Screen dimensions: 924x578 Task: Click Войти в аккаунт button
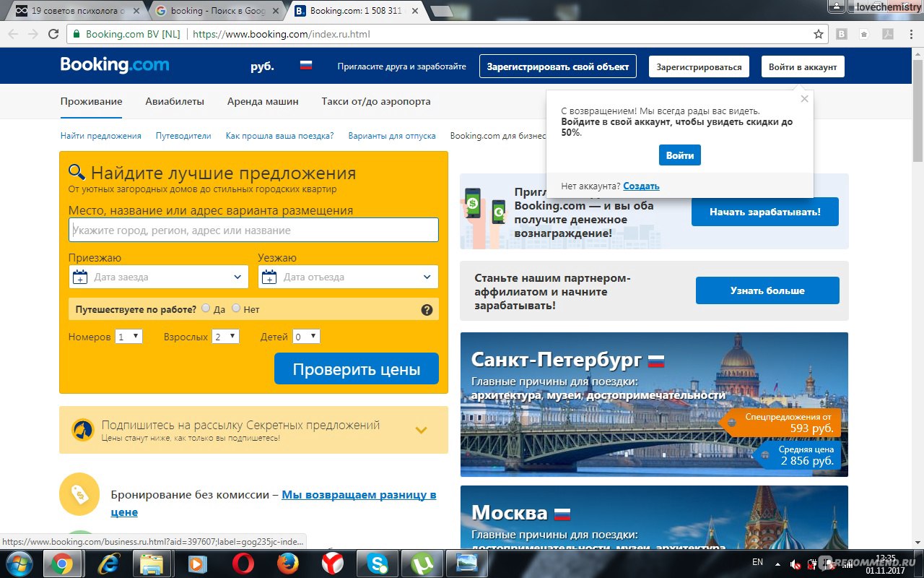coord(803,66)
